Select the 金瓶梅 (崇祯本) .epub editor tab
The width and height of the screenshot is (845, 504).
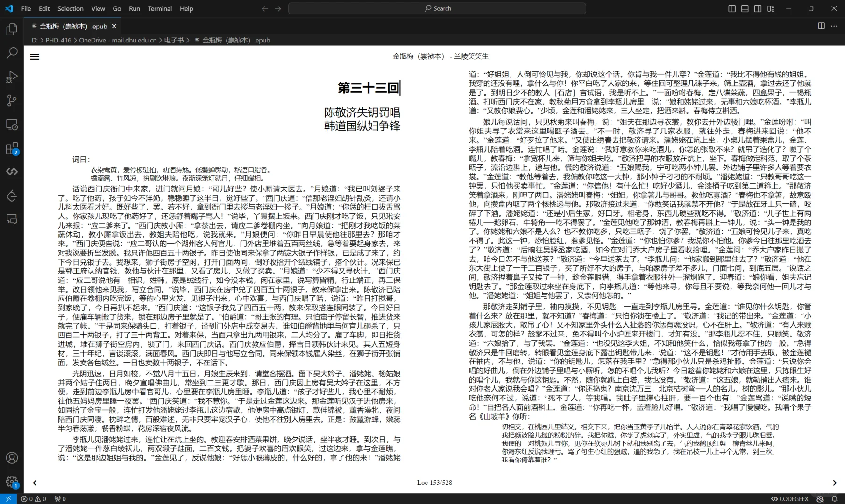click(73, 26)
